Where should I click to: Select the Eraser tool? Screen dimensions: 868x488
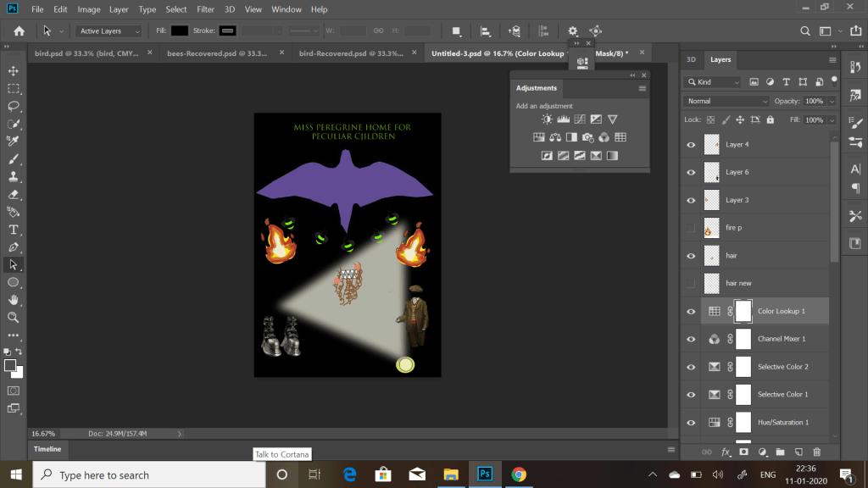[x=14, y=194]
